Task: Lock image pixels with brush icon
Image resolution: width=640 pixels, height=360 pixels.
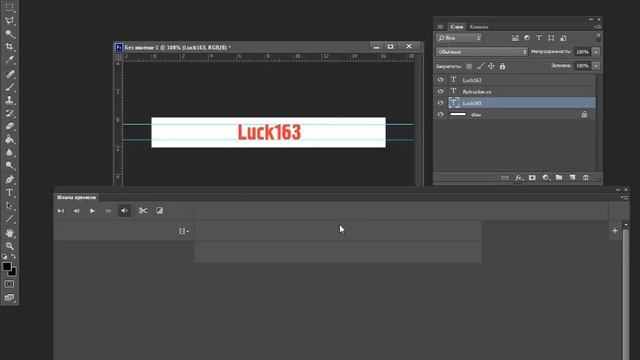Action: tap(480, 66)
